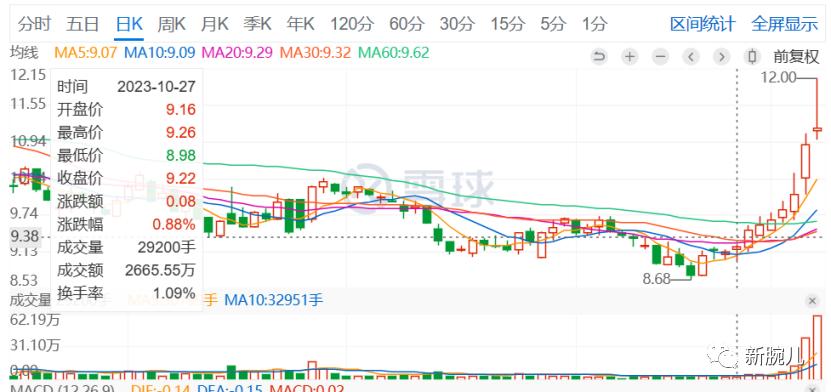831x392 pixels.
Task: Switch to the 五日 tab
Action: [x=82, y=24]
